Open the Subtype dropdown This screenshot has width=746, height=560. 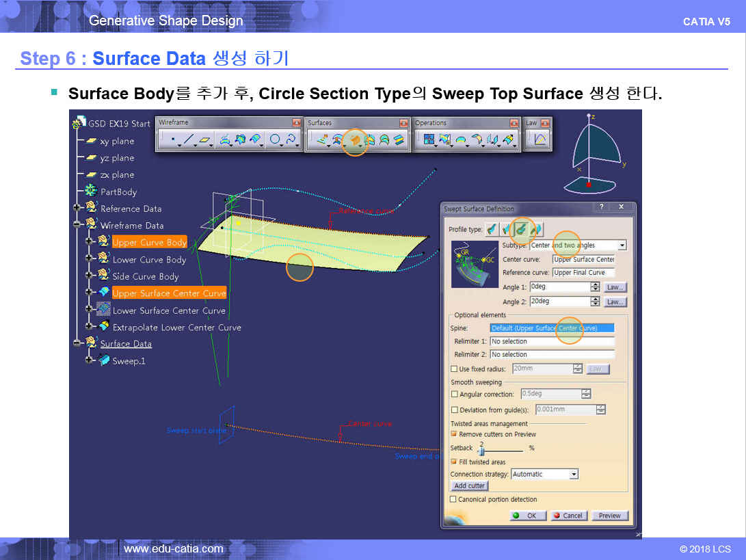[x=622, y=245]
